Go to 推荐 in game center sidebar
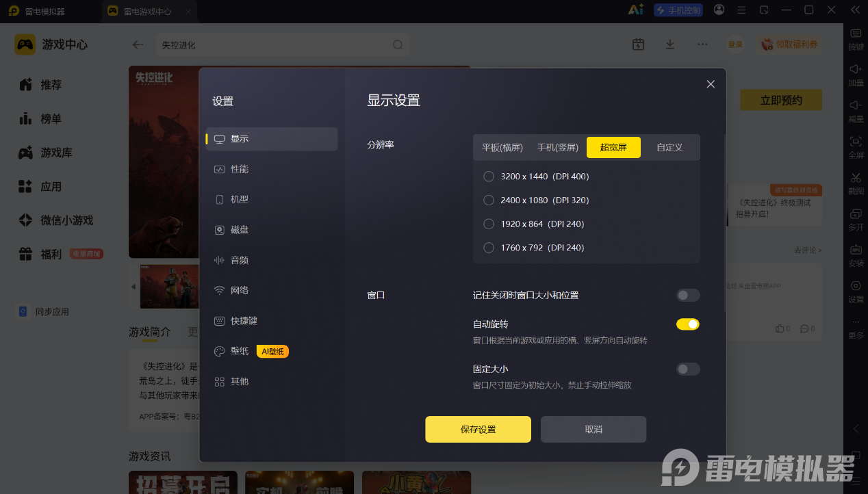The height and width of the screenshot is (494, 868). click(x=41, y=85)
